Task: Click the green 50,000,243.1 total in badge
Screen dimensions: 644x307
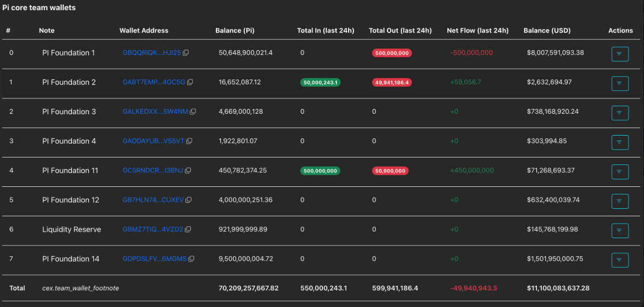Action: [321, 83]
